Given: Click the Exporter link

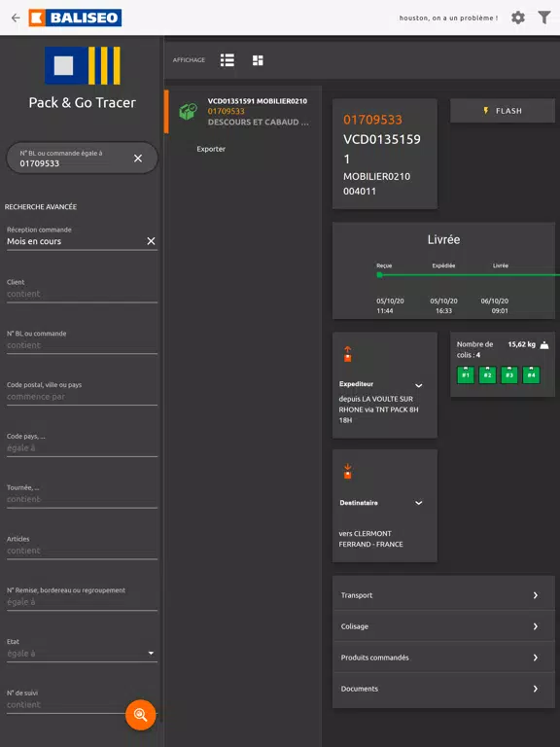Looking at the screenshot, I should (x=211, y=149).
